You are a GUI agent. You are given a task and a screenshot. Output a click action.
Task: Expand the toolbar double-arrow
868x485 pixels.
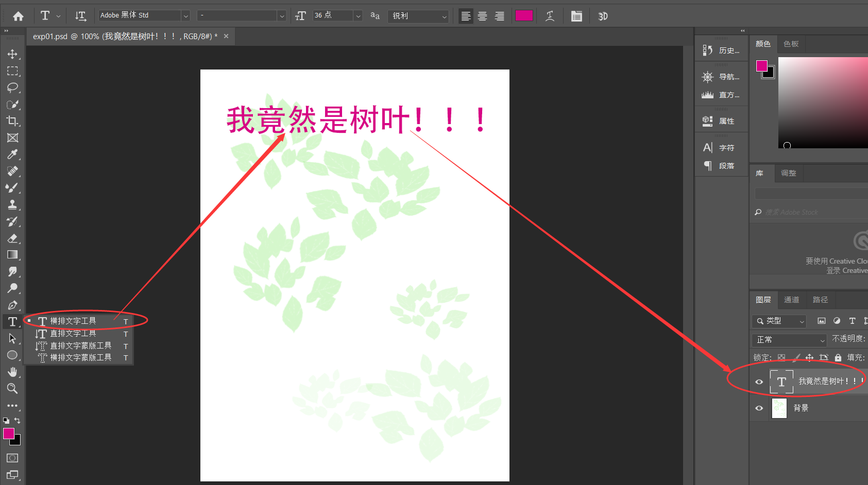coord(6,31)
